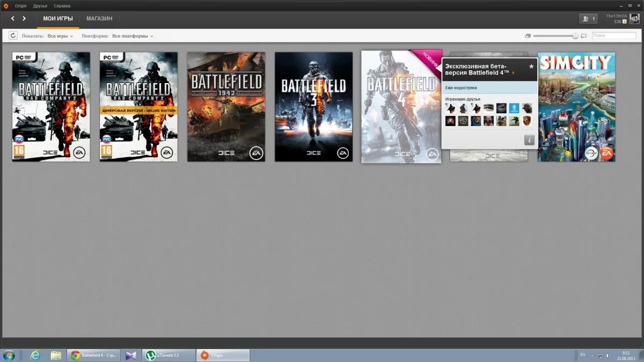Select the Battlefield 1942 game cover
The width and height of the screenshot is (644, 362).
pos(226,107)
